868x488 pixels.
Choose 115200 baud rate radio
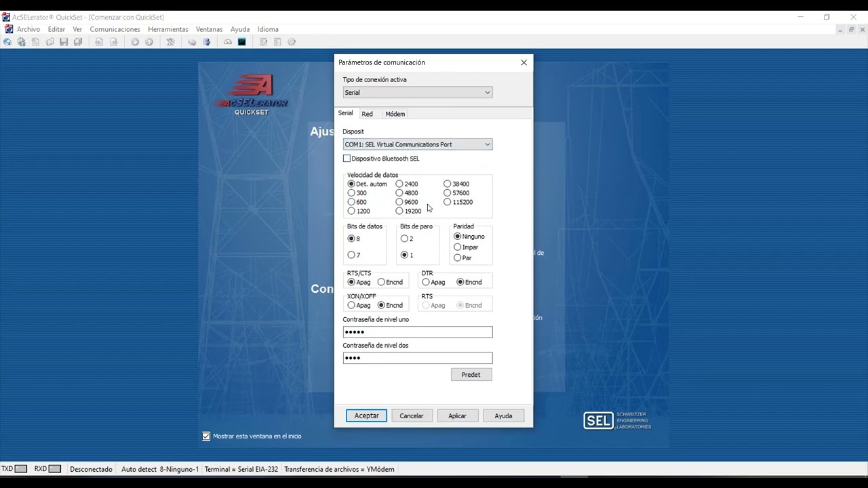pos(448,202)
